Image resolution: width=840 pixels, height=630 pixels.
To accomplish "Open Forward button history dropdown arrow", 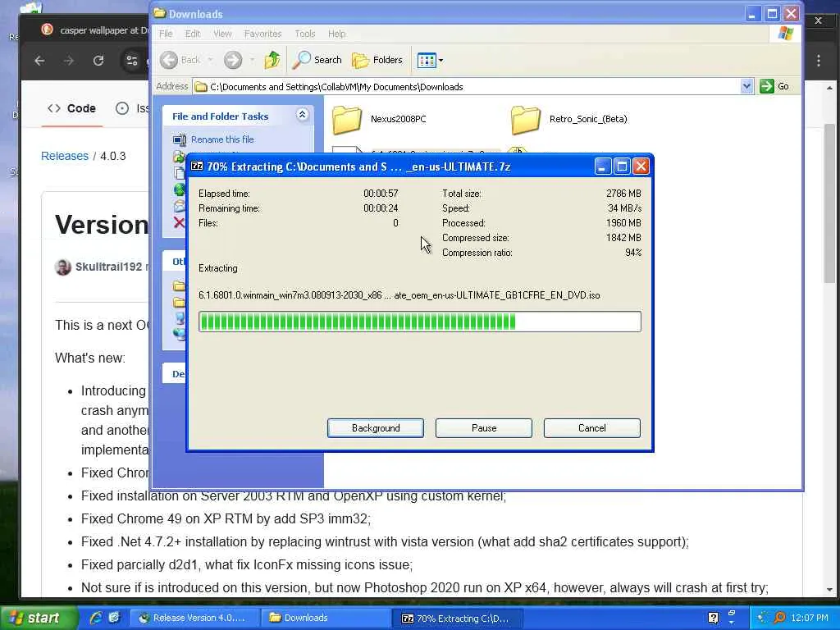I will tap(252, 60).
